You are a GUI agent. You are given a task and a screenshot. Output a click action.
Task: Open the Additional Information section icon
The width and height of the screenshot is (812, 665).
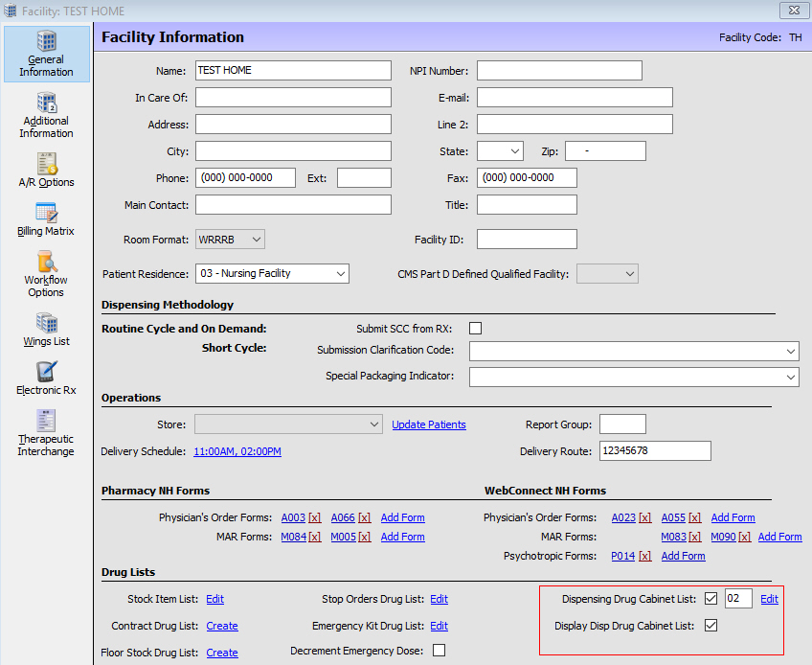[46, 114]
